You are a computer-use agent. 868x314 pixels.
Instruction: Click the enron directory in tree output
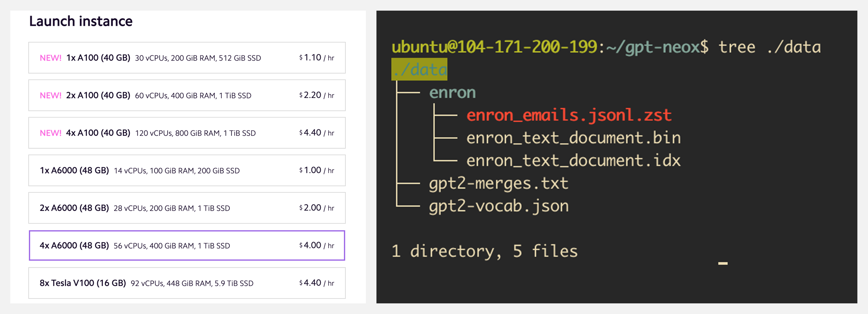(452, 92)
